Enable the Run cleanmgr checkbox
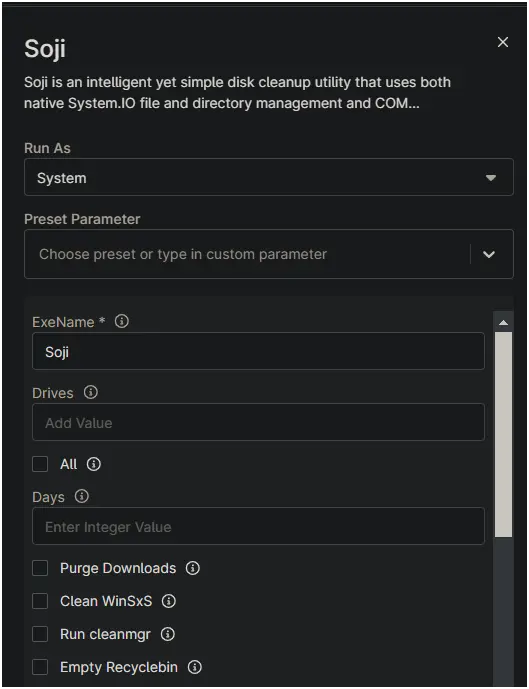This screenshot has width=529, height=689. [x=40, y=634]
